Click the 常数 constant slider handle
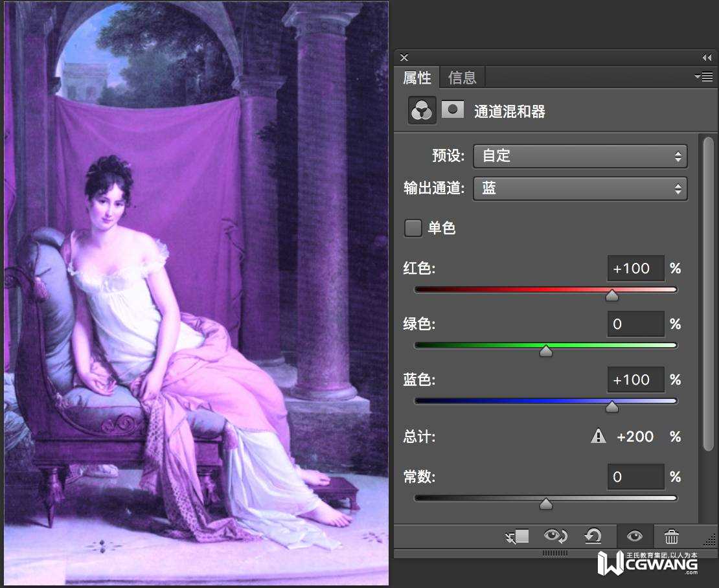The width and height of the screenshot is (719, 588). coord(545,504)
